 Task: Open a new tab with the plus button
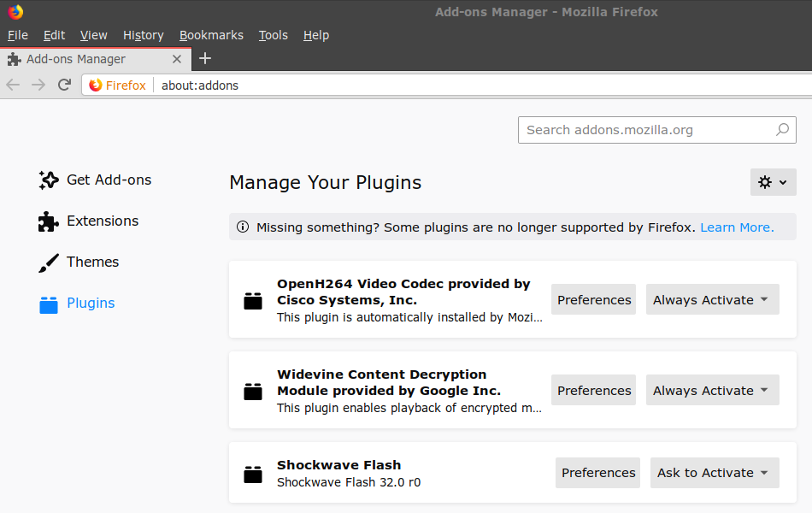(205, 58)
